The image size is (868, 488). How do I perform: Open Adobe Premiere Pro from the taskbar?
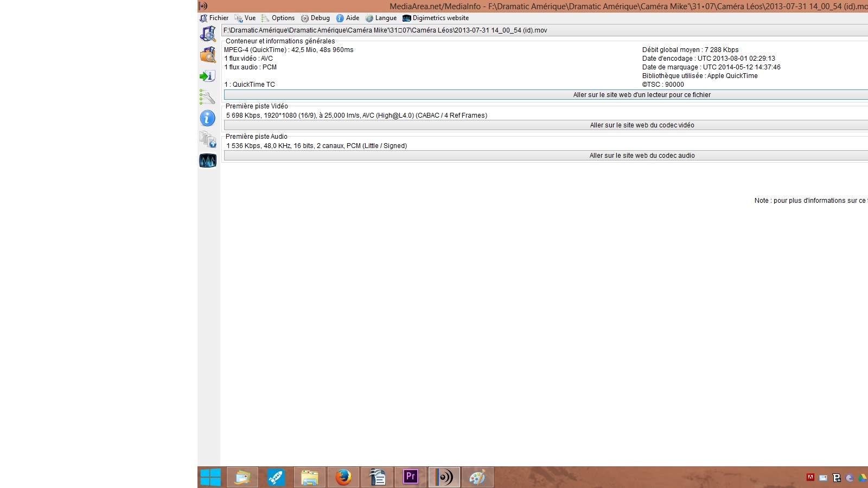411,477
